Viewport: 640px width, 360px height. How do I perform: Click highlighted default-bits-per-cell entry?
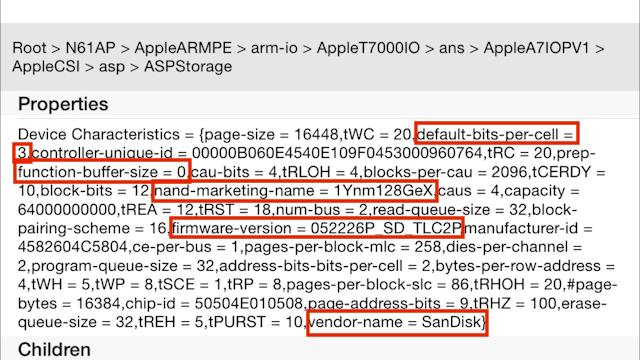point(496,133)
